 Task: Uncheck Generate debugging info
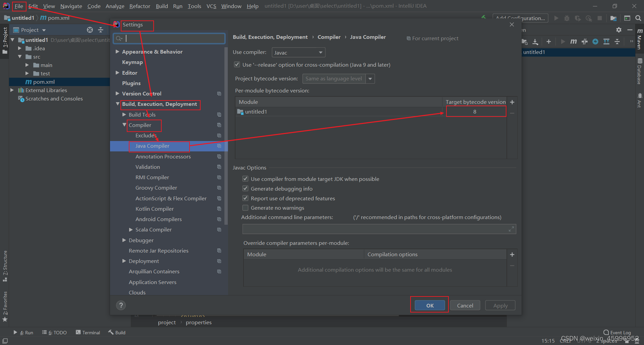[x=246, y=188]
